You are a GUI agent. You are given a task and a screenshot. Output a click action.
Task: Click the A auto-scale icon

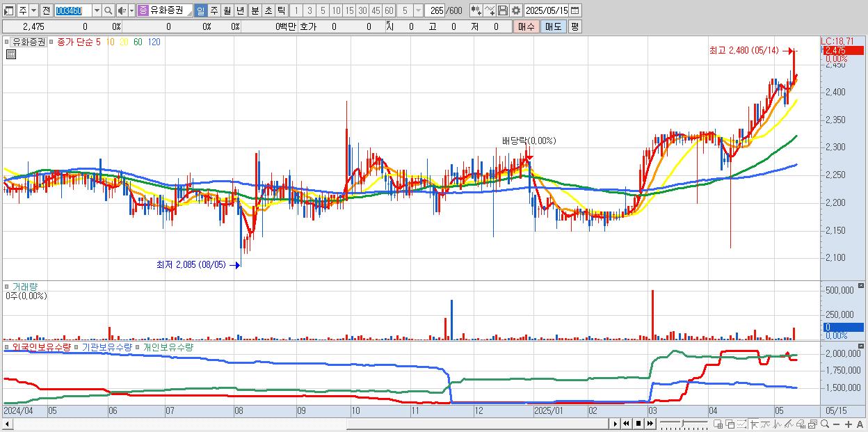860,424
